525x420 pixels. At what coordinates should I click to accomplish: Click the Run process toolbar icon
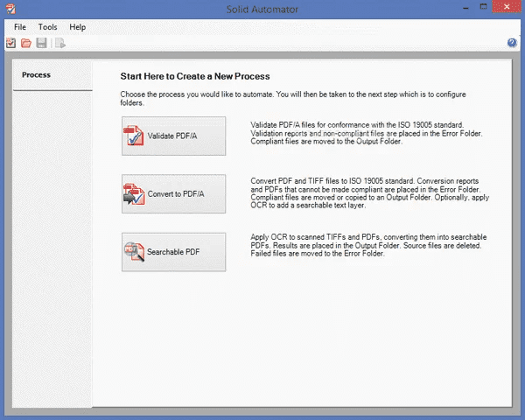point(60,43)
